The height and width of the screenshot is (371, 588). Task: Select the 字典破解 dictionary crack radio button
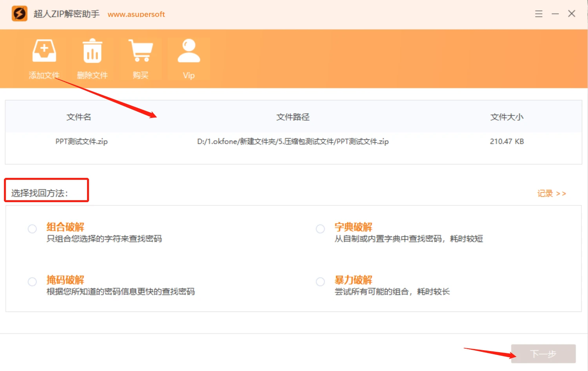[x=320, y=229]
